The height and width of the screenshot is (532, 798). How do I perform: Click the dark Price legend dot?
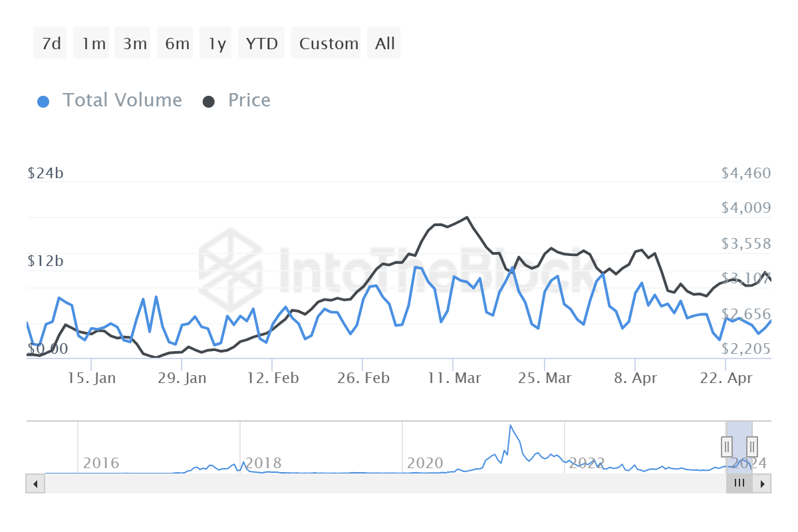pos(209,102)
